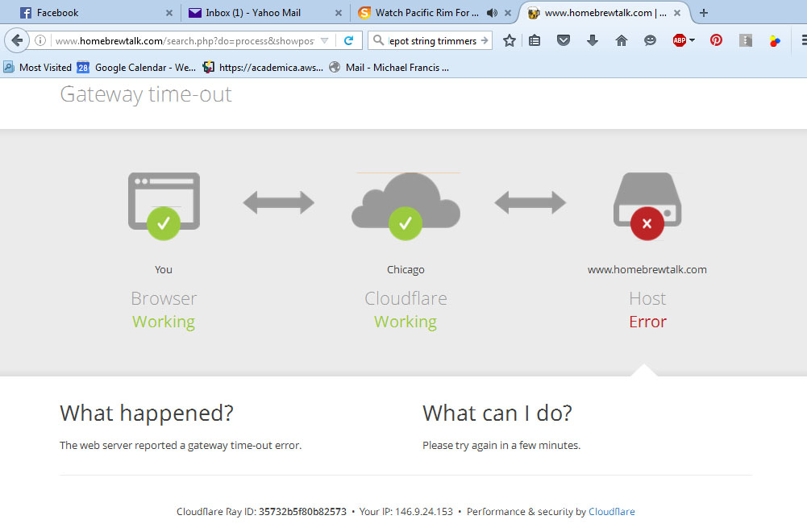The width and height of the screenshot is (807, 532).
Task: Click the browser status window graphic
Action: pyautogui.click(x=164, y=206)
